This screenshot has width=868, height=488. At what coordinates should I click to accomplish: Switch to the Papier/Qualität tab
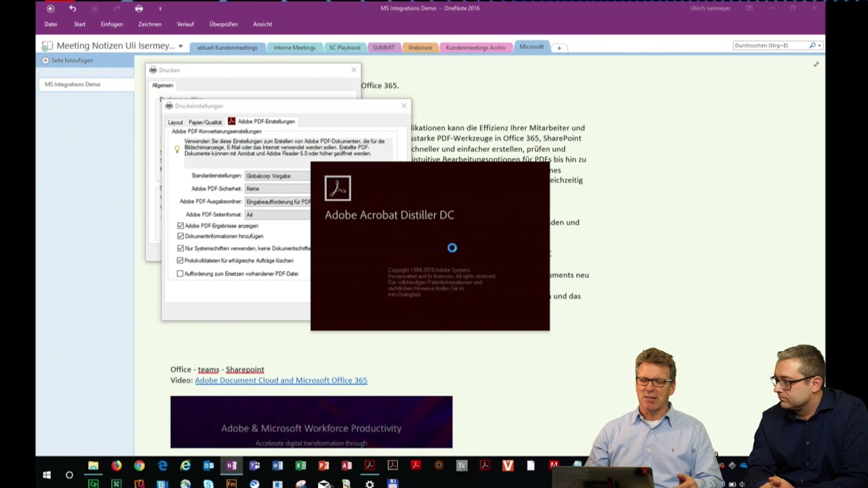(x=205, y=122)
